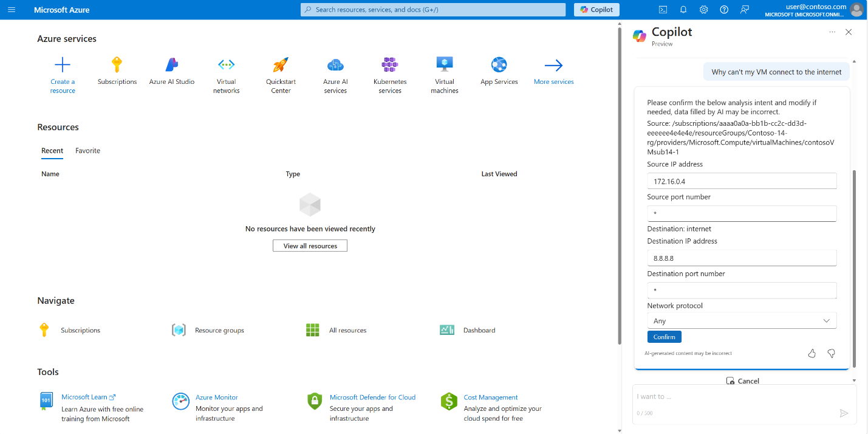Open Cloud Shell from the top bar
Screen dimensions: 868x434
click(663, 10)
